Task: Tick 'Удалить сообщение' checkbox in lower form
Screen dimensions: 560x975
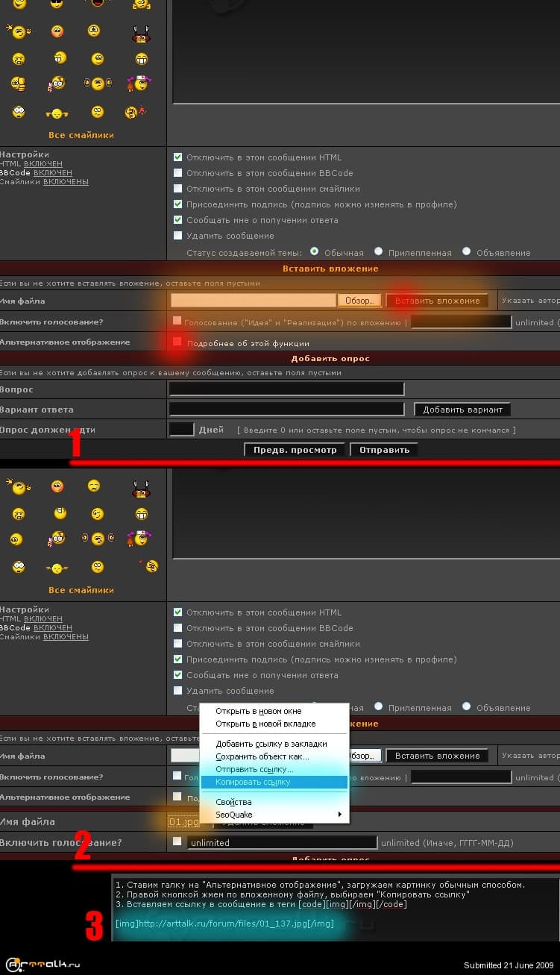Action: point(177,691)
